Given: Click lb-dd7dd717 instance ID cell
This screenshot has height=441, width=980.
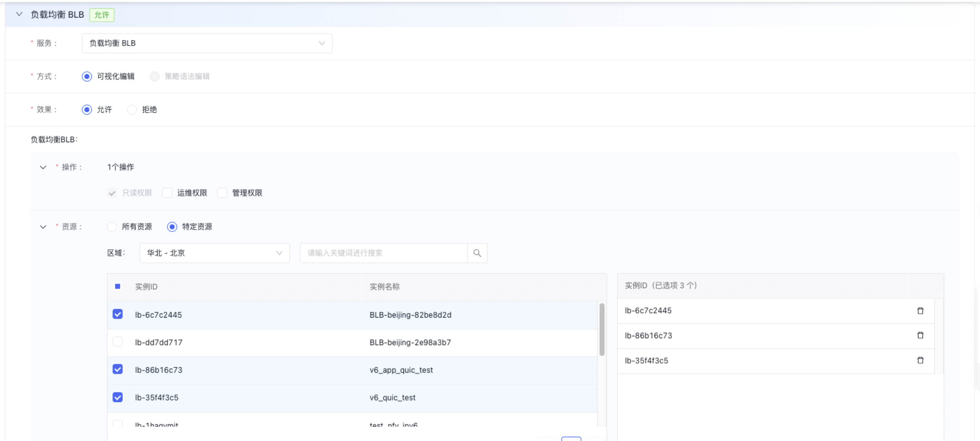Looking at the screenshot, I should point(159,342).
